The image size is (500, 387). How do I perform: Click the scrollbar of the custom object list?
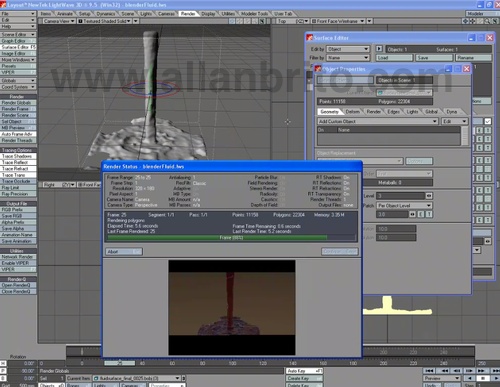[x=465, y=136]
